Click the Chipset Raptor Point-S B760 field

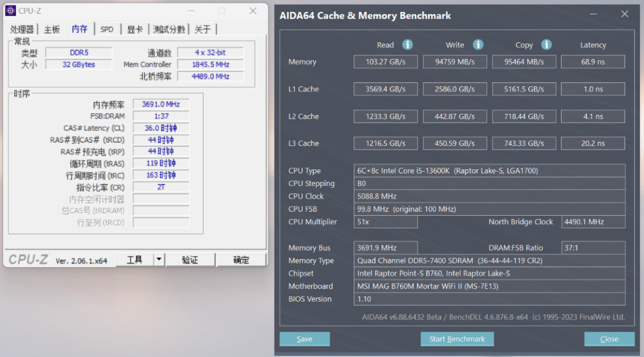[489, 274]
